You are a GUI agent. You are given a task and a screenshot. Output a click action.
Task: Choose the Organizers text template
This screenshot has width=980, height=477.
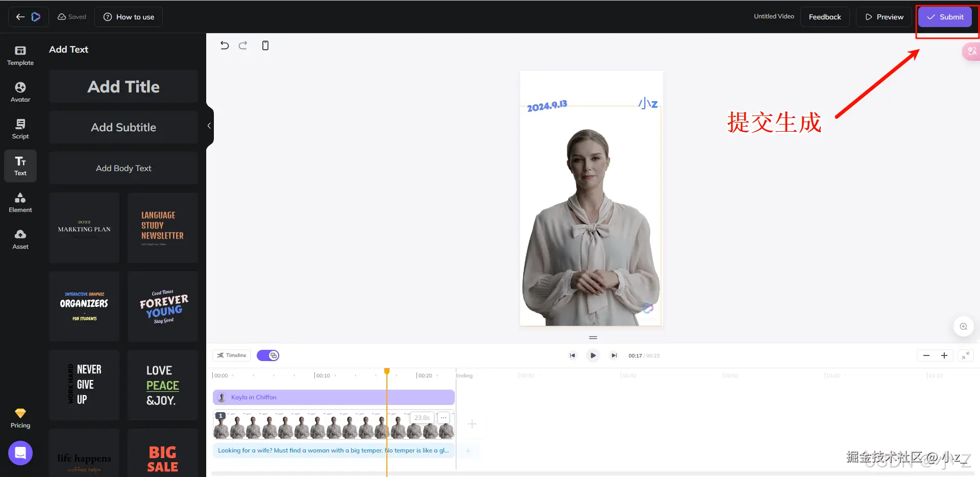point(84,306)
